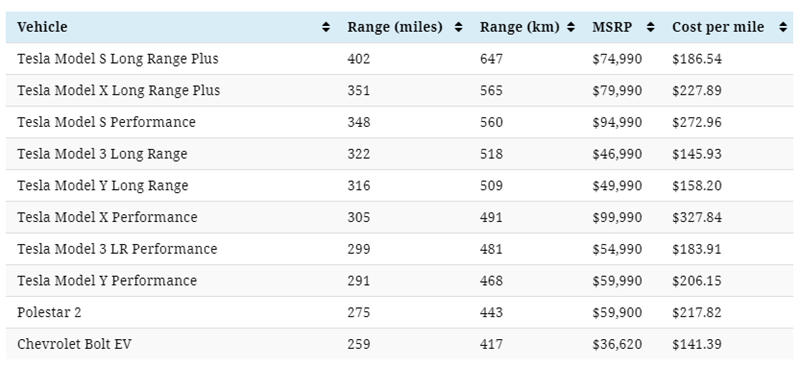
Task: Click the $36,620 MSRP cell
Action: [617, 344]
